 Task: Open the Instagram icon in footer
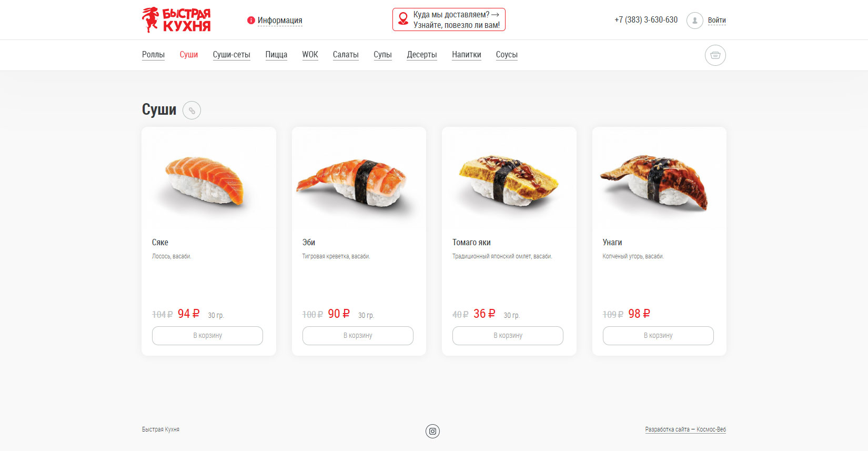pyautogui.click(x=432, y=432)
